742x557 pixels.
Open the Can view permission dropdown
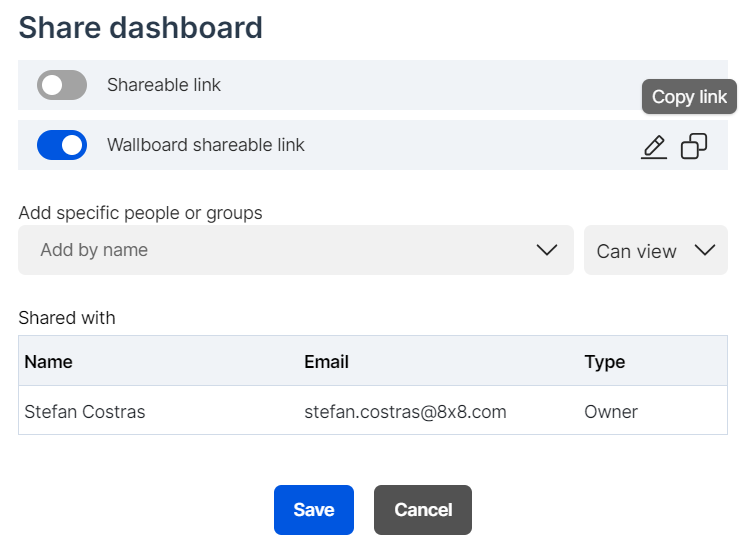point(655,251)
